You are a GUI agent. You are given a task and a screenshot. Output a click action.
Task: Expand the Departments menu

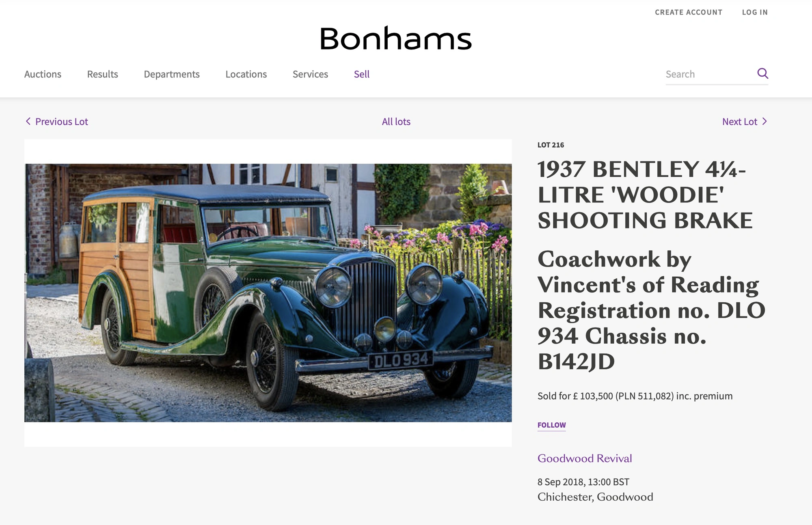172,74
